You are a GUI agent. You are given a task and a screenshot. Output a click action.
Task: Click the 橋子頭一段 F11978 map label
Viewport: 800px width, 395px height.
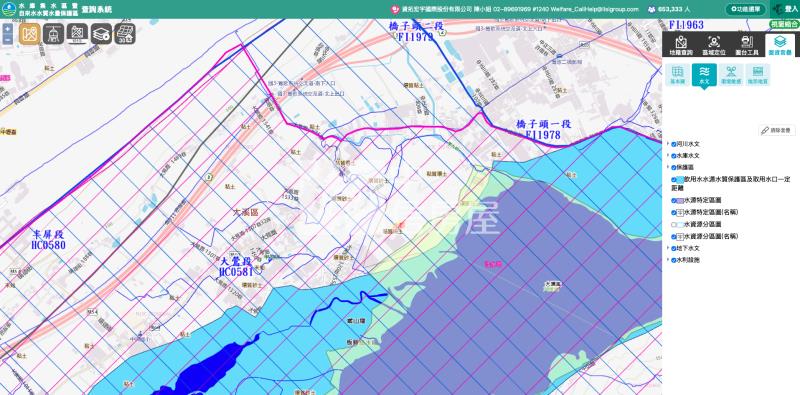point(543,130)
